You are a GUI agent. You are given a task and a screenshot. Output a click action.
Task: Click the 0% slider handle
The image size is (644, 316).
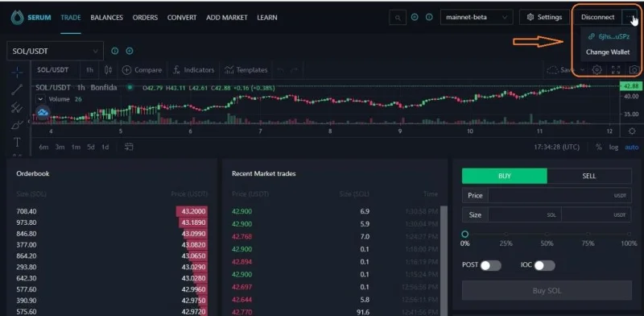464,234
